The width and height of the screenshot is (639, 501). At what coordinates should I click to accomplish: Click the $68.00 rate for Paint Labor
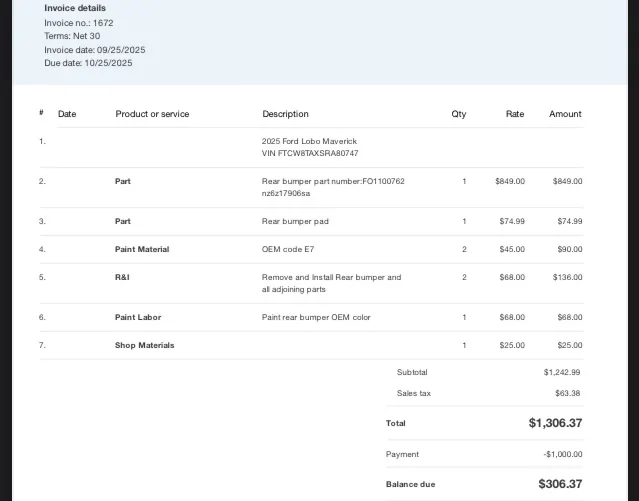click(512, 317)
